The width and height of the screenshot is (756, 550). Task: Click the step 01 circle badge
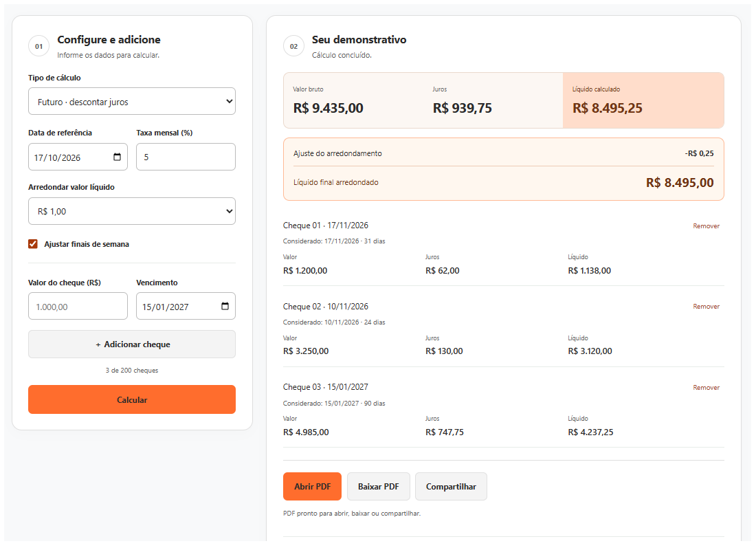tap(38, 46)
